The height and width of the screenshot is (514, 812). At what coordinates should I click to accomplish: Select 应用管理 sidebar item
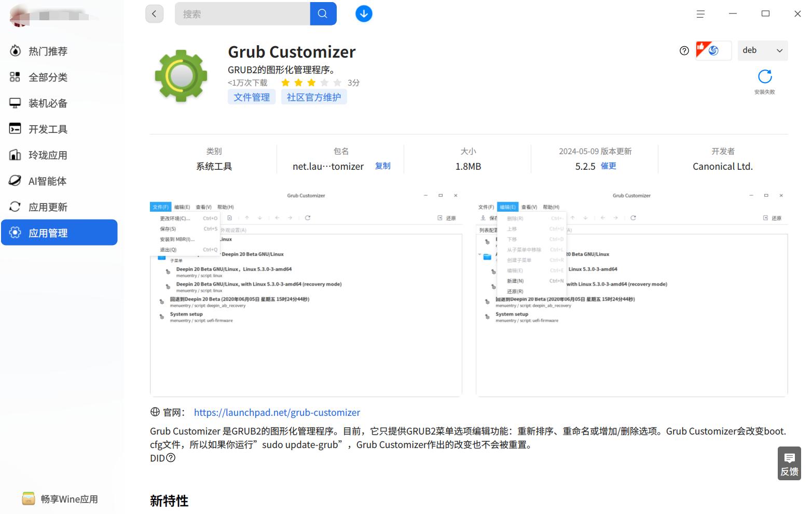(59, 233)
